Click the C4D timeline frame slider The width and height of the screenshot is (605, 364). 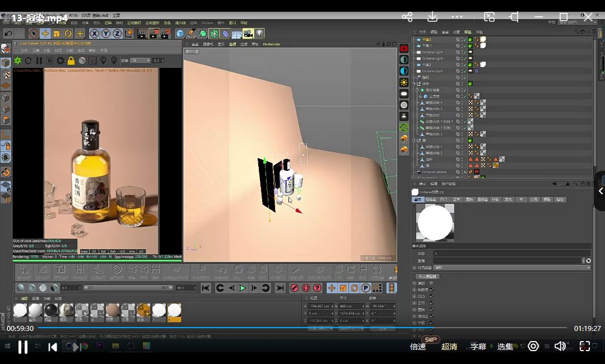(x=128, y=288)
